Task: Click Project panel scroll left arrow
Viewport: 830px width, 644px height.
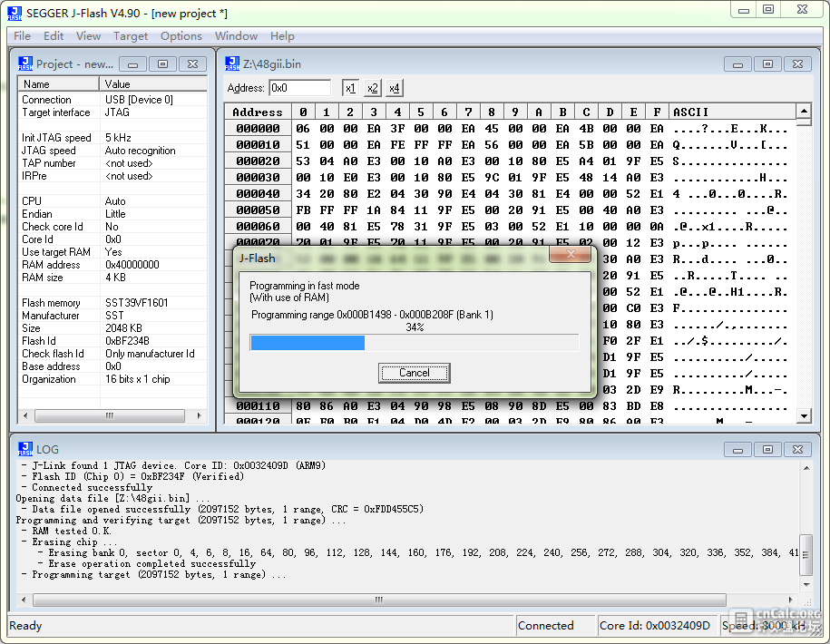Action: (25, 415)
